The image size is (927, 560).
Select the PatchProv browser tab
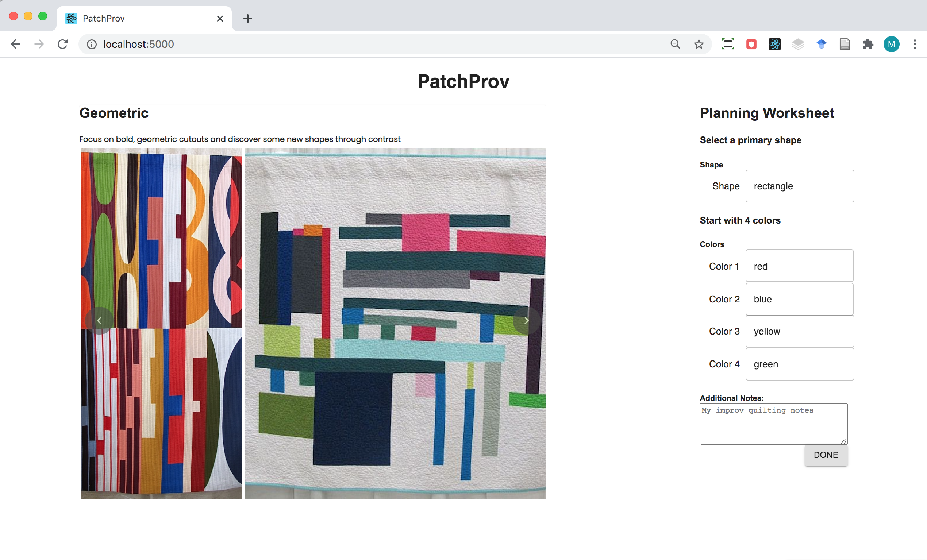pos(144,19)
